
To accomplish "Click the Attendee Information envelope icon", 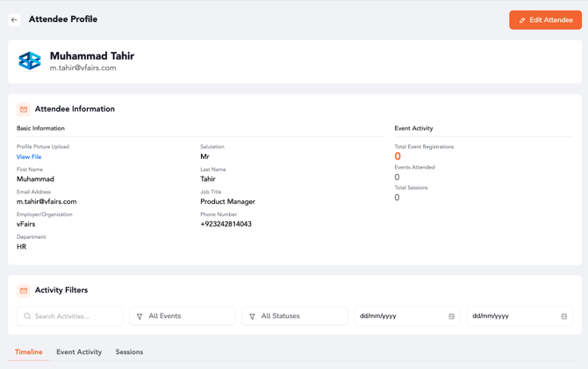I will pos(24,110).
